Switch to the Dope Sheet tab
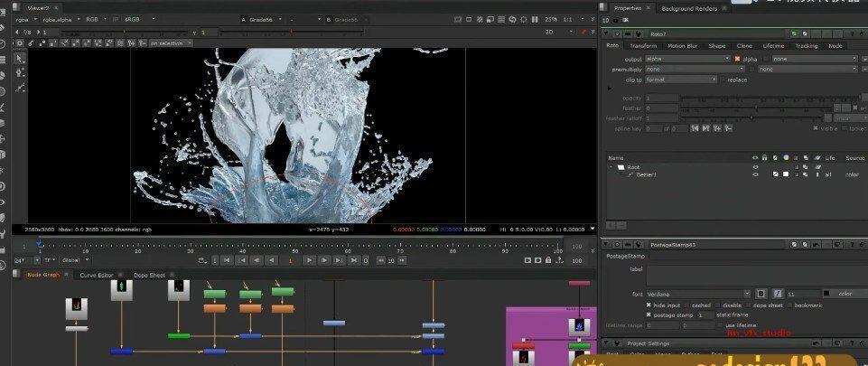Screen dimensions: 868x366 click(149, 275)
